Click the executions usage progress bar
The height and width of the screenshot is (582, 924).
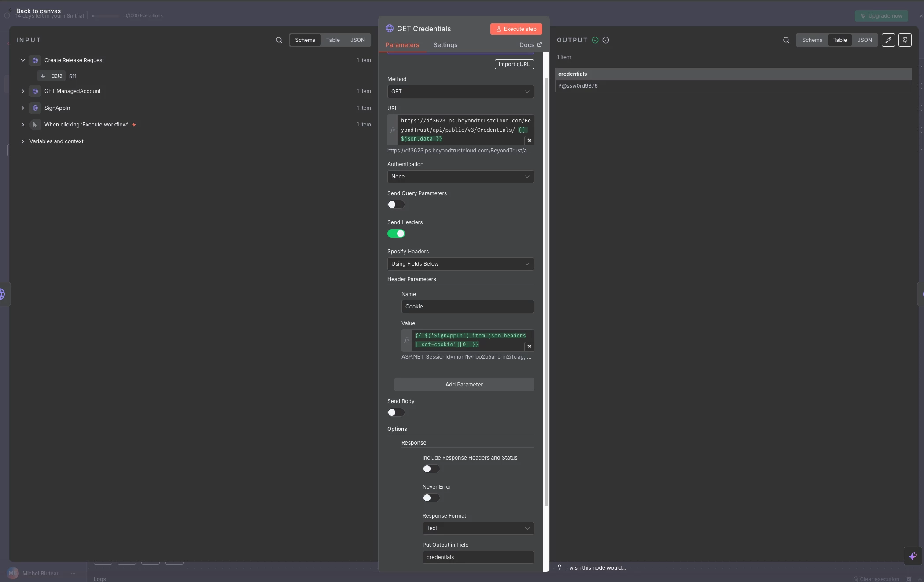click(x=106, y=16)
